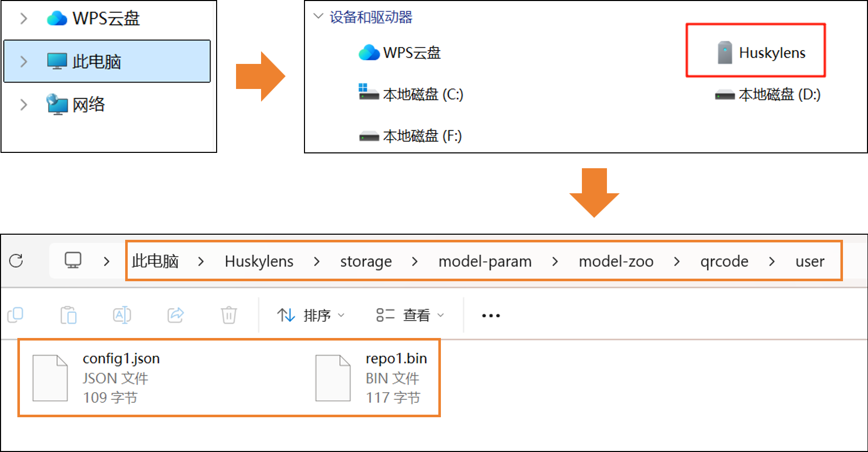Click the copy icon in the toolbar
Image resolution: width=868 pixels, height=452 pixels.
coord(15,315)
